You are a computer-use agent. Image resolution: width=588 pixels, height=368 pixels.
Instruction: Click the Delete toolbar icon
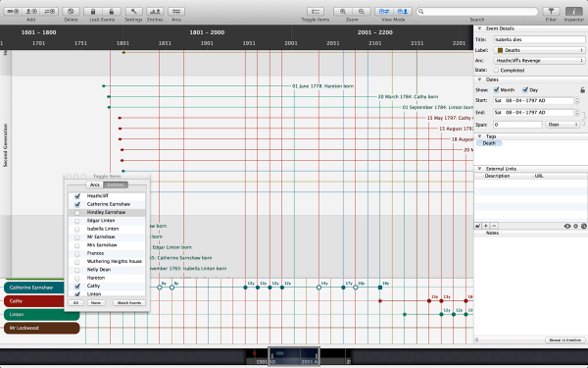tap(71, 12)
